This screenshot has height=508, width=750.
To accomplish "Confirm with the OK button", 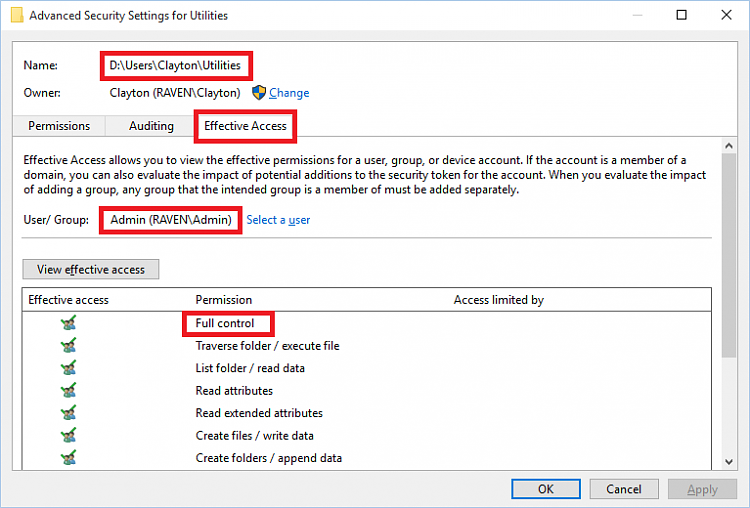I will click(546, 489).
